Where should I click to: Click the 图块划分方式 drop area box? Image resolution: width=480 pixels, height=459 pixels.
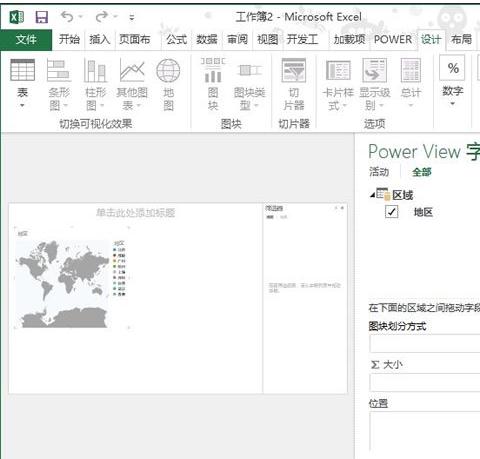(x=425, y=344)
